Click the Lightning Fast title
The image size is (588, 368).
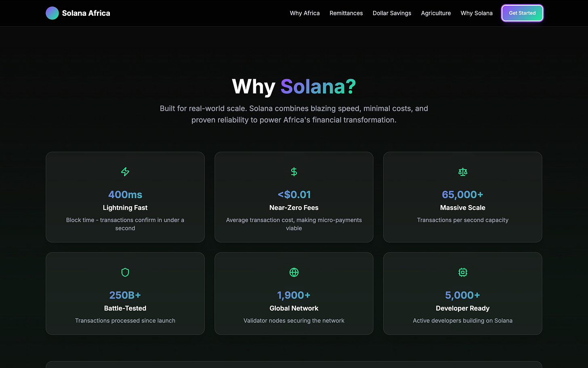(125, 207)
